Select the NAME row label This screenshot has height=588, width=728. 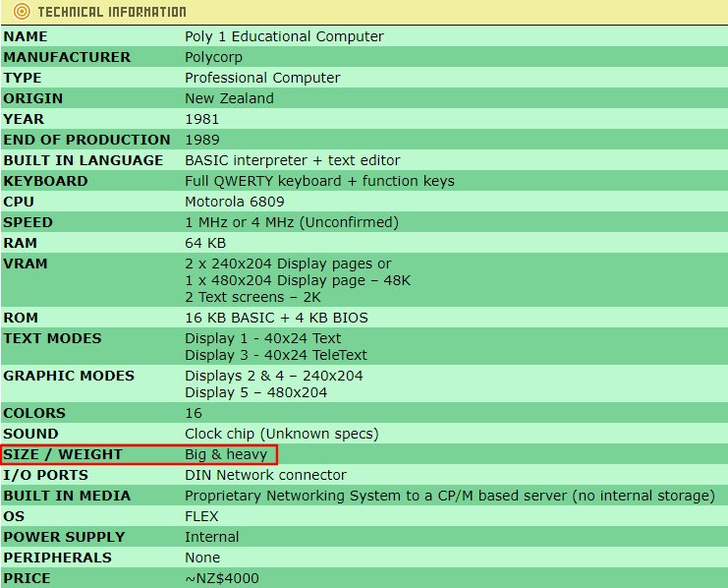[26, 36]
